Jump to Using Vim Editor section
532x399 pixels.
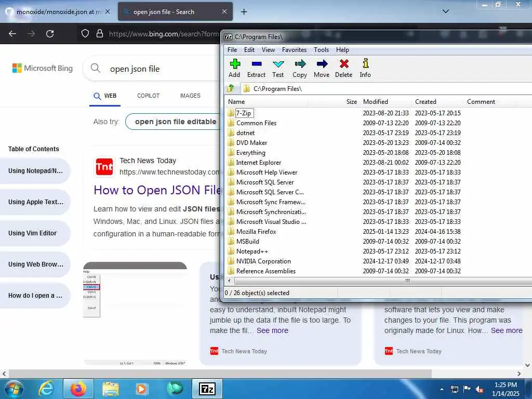[x=35, y=233]
